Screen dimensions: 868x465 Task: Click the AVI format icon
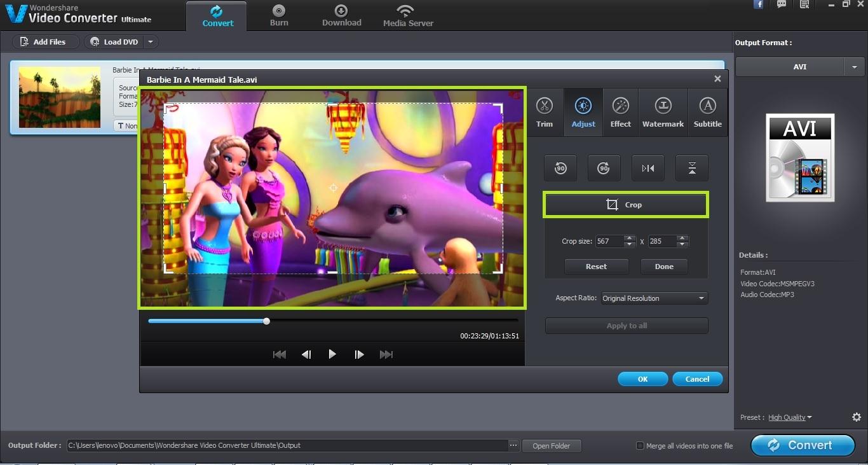click(799, 158)
